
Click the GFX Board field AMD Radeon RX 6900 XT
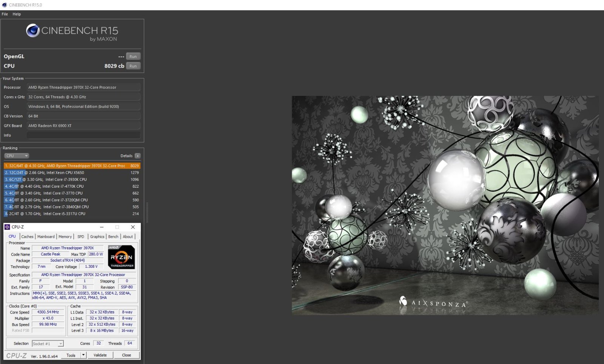pyautogui.click(x=83, y=126)
